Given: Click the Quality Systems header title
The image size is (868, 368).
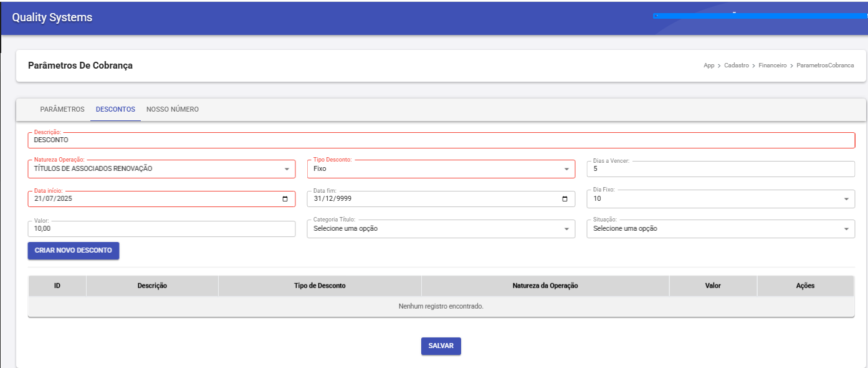Looking at the screenshot, I should point(52,17).
